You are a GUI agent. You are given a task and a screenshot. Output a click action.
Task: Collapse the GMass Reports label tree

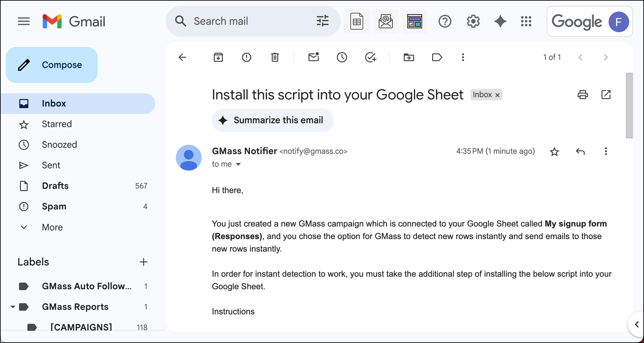click(x=13, y=307)
